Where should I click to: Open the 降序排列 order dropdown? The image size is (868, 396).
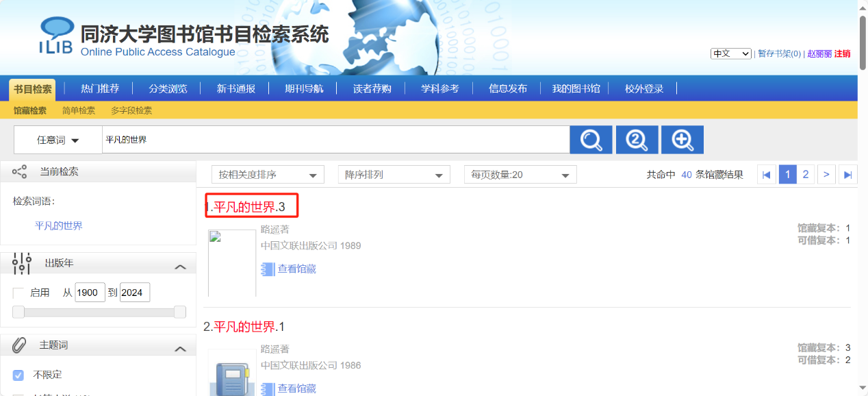[x=394, y=175]
